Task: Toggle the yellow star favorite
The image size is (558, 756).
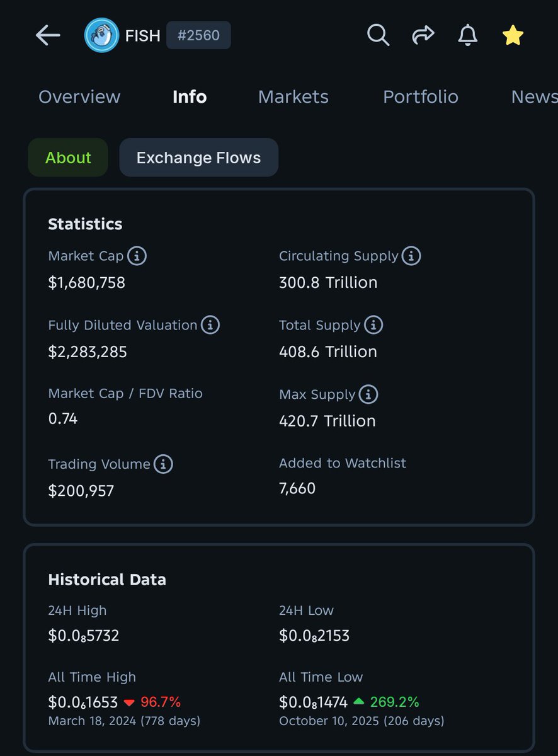Action: [513, 35]
